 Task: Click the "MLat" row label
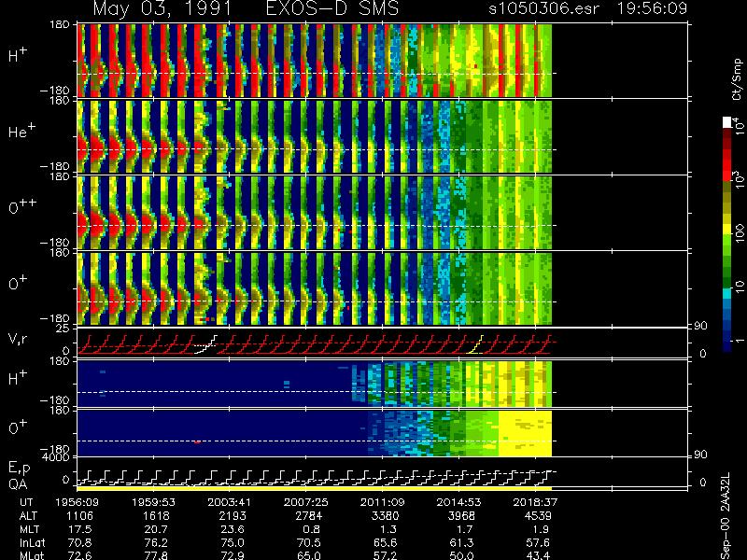(x=32, y=555)
